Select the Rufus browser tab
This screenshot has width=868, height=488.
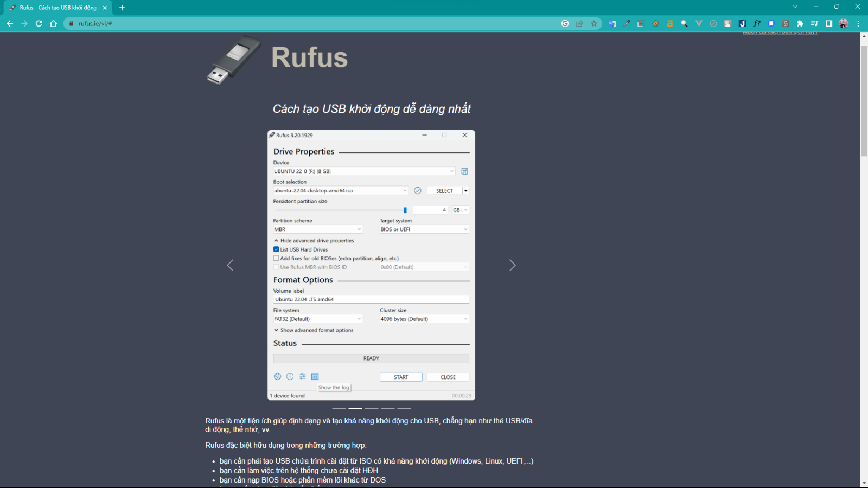click(57, 8)
